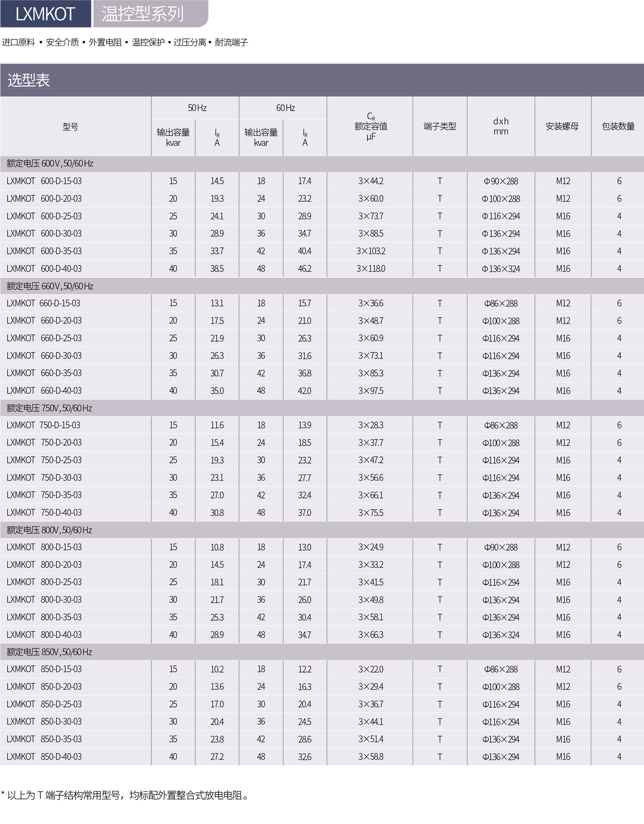Select the 额定电压 850V, 50/60Hz group row
Viewport: 644px width, 824px height.
click(x=49, y=652)
